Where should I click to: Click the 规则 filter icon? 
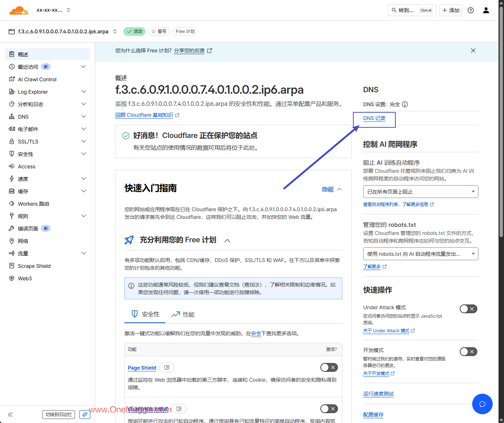12,216
